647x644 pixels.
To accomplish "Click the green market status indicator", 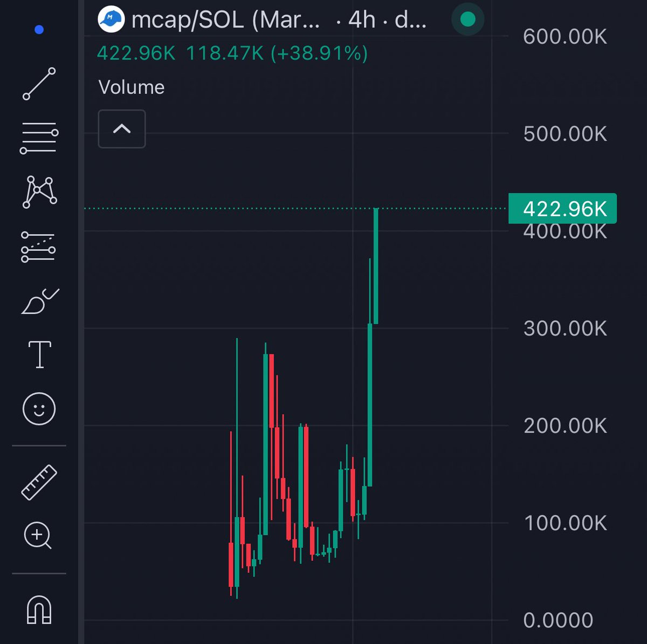I will (x=467, y=19).
